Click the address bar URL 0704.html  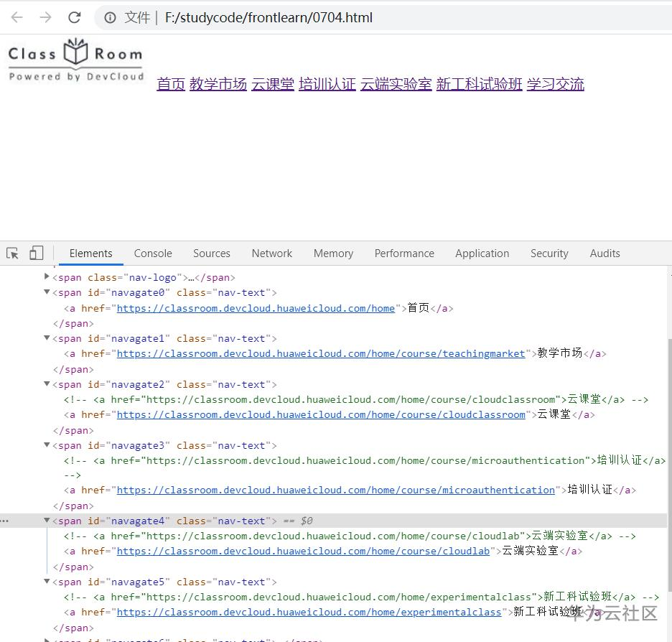(269, 17)
